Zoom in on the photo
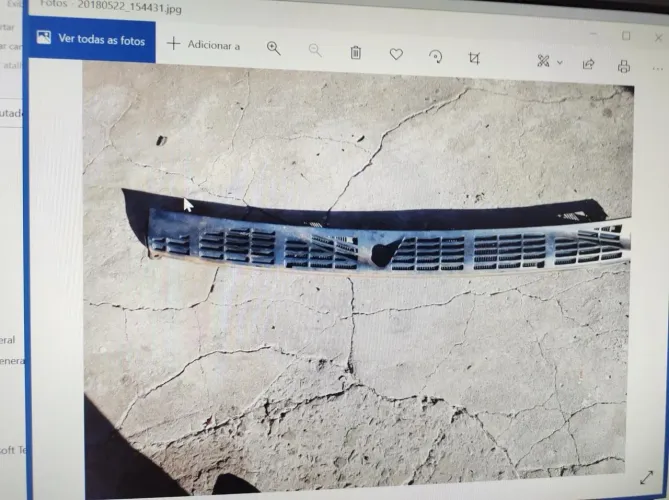This screenshot has height=500, width=669. [273, 48]
